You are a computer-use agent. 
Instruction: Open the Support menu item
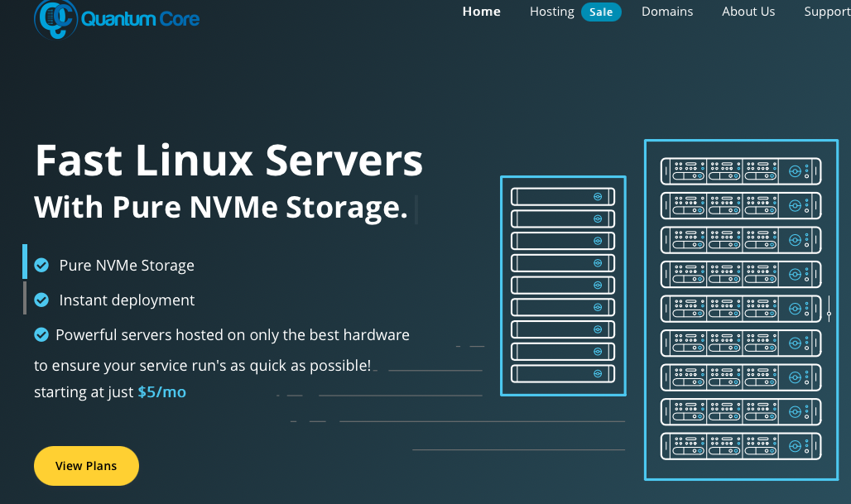click(x=826, y=12)
